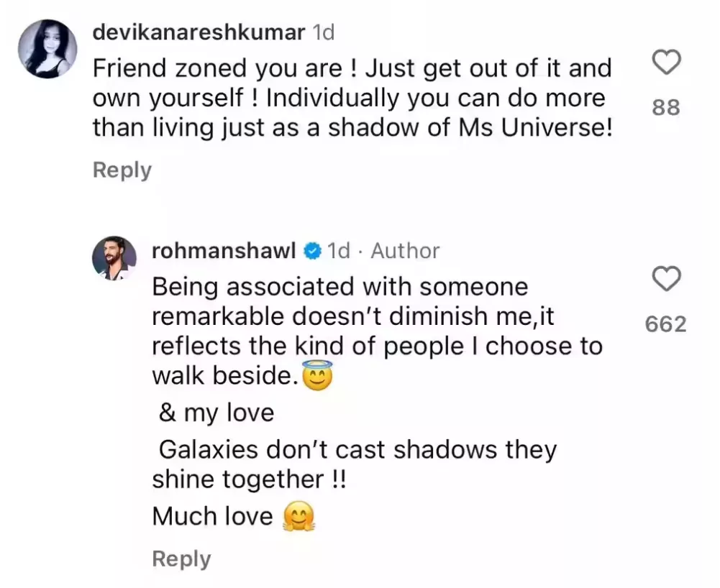View the 88 likes count
This screenshot has height=588, width=720.
click(x=665, y=108)
